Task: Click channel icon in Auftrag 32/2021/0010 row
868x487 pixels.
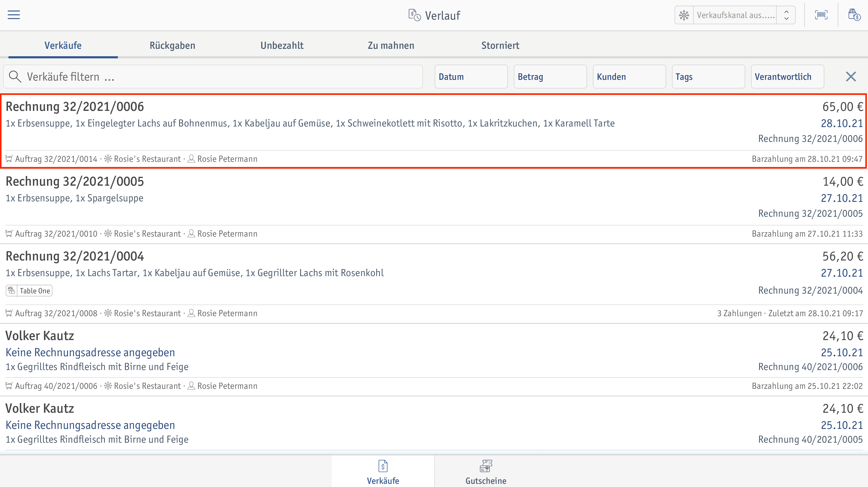Action: tap(108, 233)
